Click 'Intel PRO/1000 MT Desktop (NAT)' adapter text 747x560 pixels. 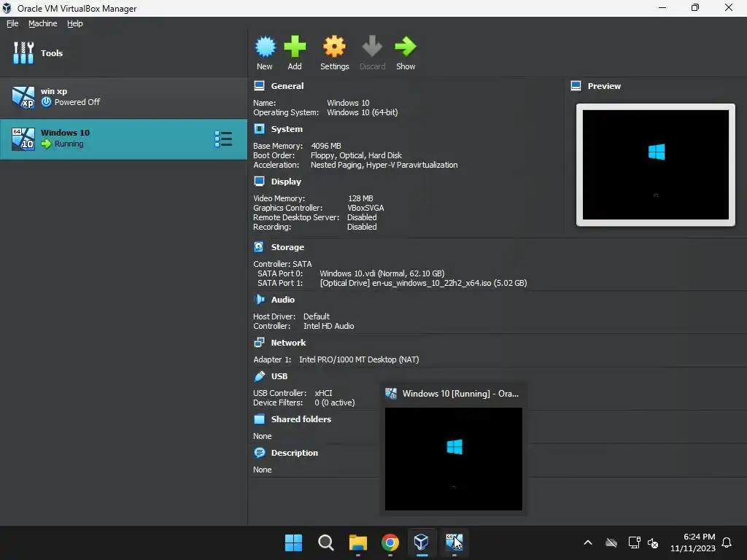[x=359, y=359]
